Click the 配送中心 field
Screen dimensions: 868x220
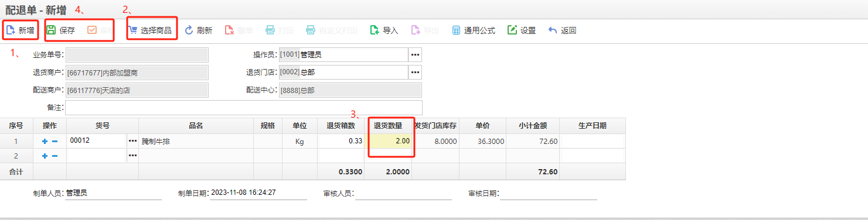pyautogui.click(x=350, y=90)
